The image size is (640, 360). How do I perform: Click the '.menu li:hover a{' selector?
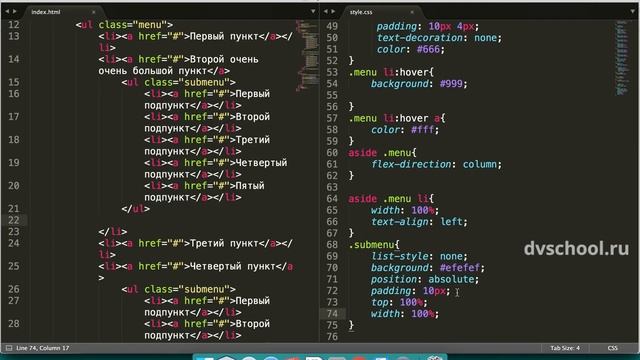click(397, 118)
